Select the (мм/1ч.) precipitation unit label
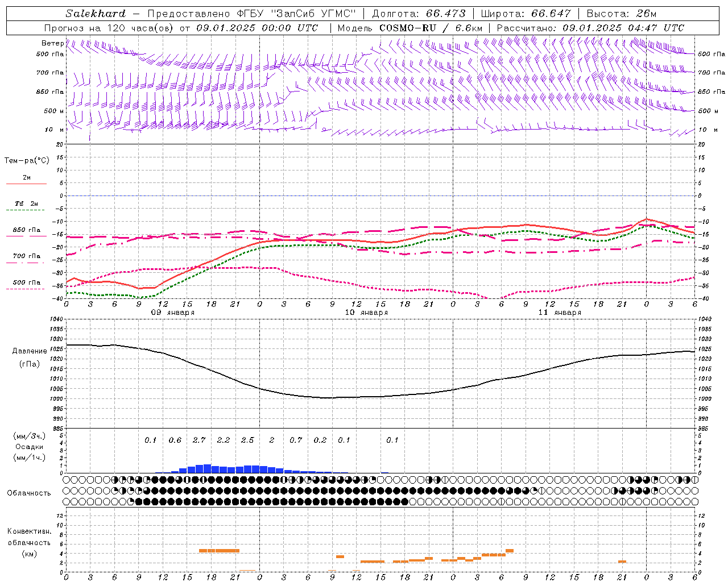Viewport: 728px width, 582px height. point(30,457)
